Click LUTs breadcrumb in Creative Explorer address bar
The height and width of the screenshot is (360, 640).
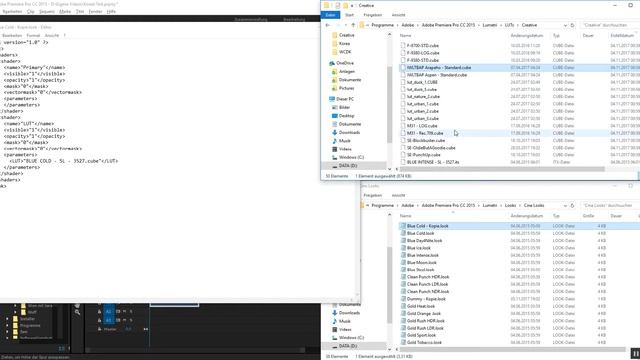(x=509, y=25)
